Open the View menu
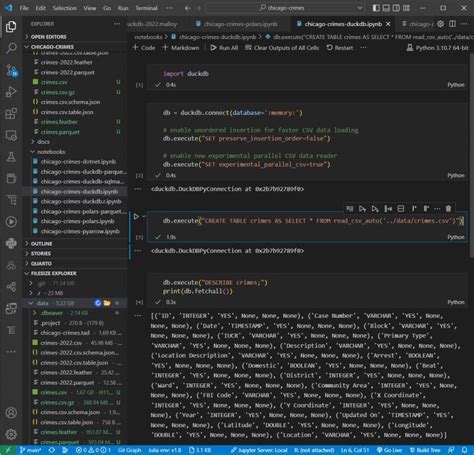This screenshot has width=474, height=455. [x=90, y=8]
